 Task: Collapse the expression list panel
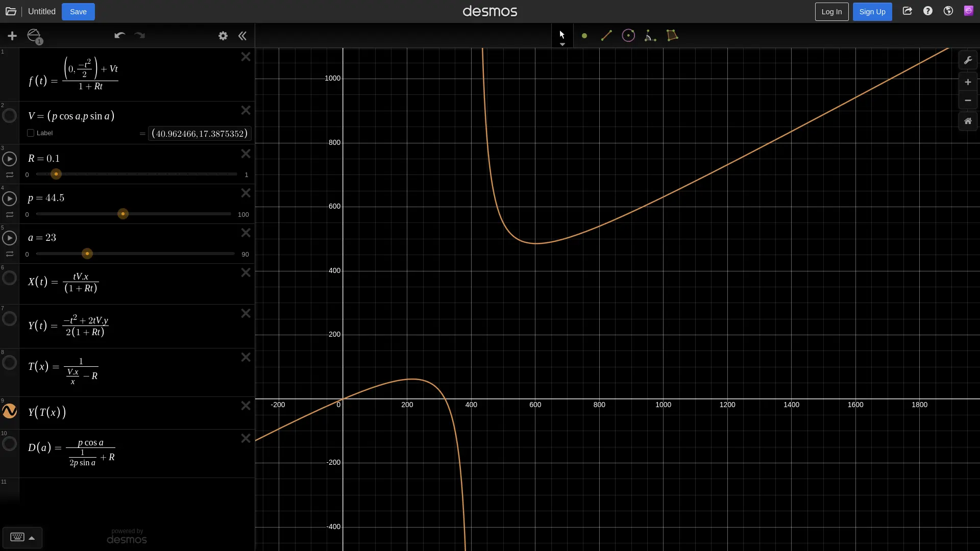tap(242, 36)
